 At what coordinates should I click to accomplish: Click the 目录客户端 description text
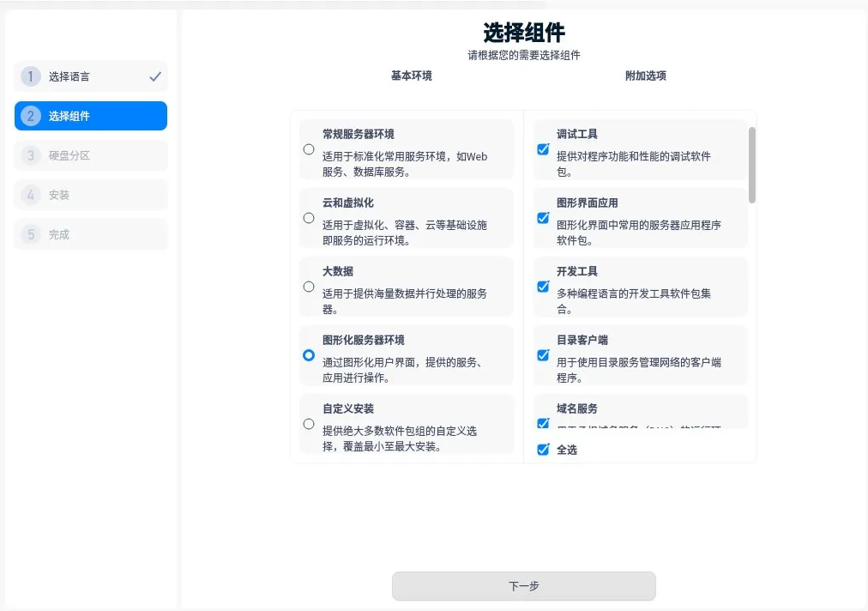click(x=639, y=370)
